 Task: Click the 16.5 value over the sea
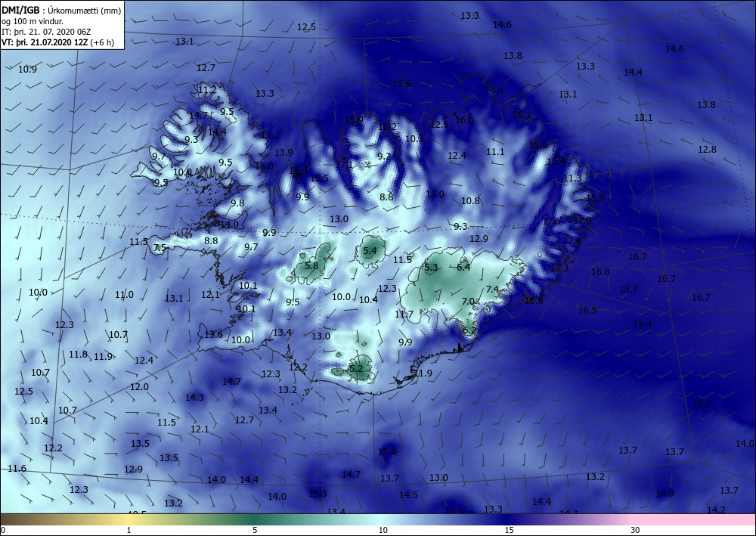point(587,311)
